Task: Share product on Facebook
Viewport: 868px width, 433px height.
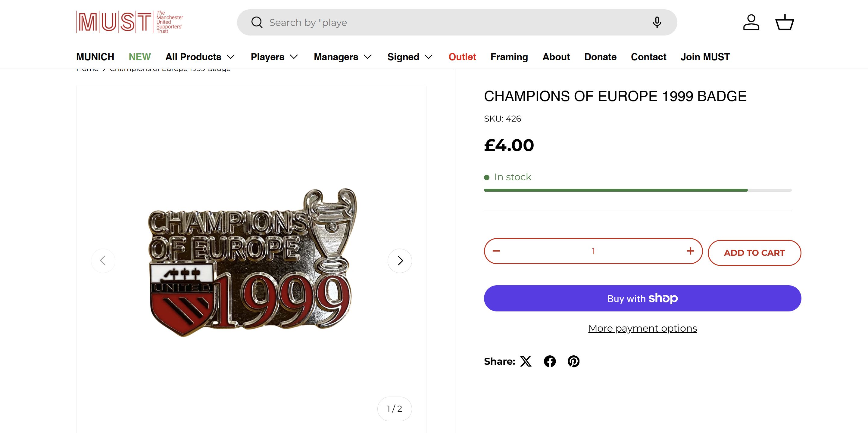Action: tap(550, 361)
